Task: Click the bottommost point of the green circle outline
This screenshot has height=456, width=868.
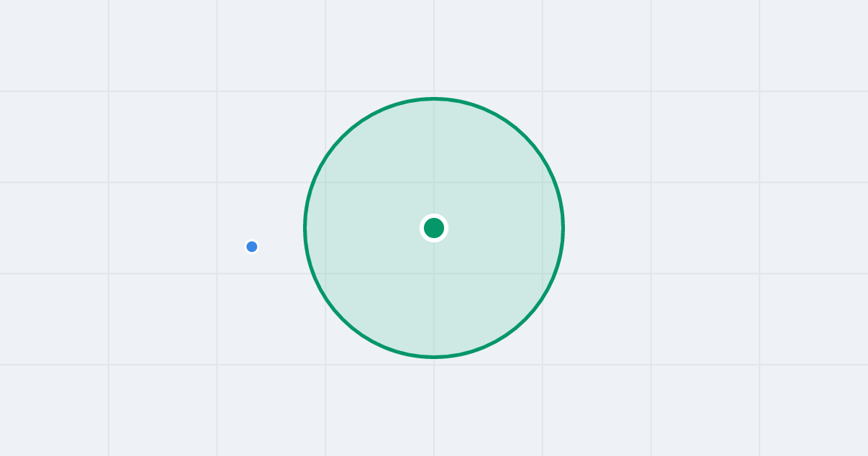Action: coord(434,357)
